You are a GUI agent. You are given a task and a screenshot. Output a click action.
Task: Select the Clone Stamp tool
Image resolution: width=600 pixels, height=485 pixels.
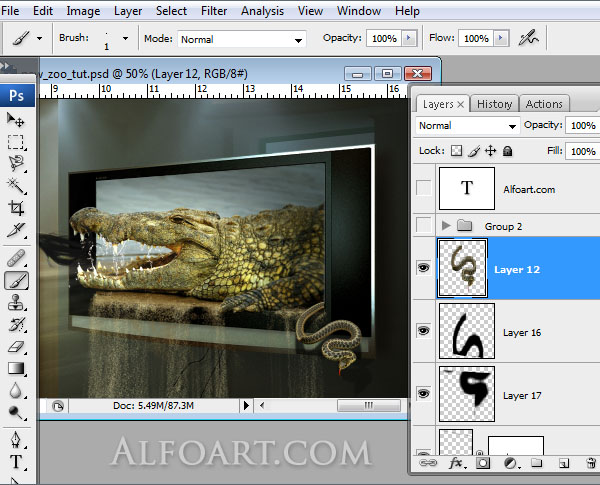tap(15, 302)
